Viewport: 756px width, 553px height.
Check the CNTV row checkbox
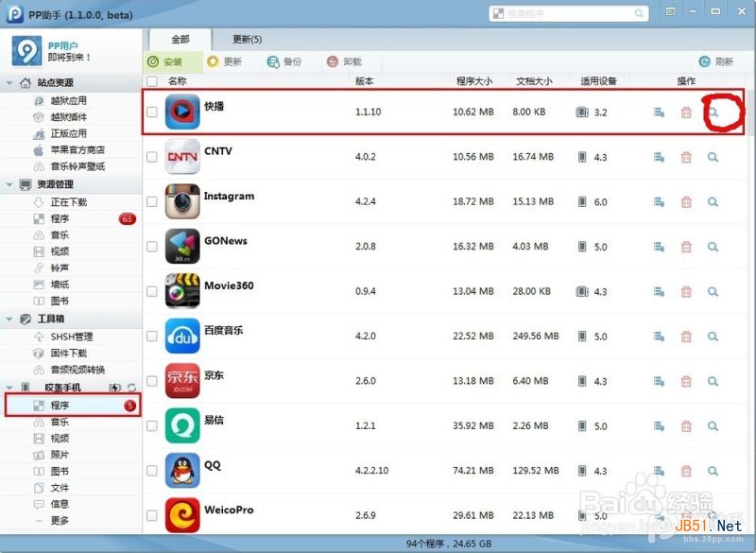(152, 157)
